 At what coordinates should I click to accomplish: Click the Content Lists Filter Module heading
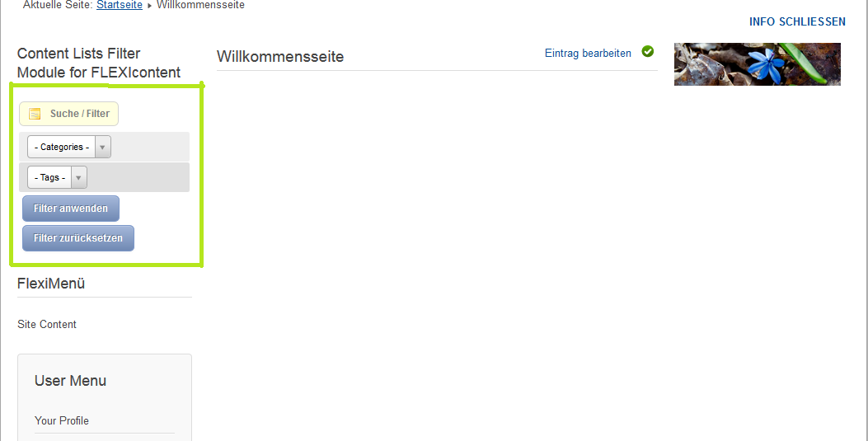(x=99, y=63)
